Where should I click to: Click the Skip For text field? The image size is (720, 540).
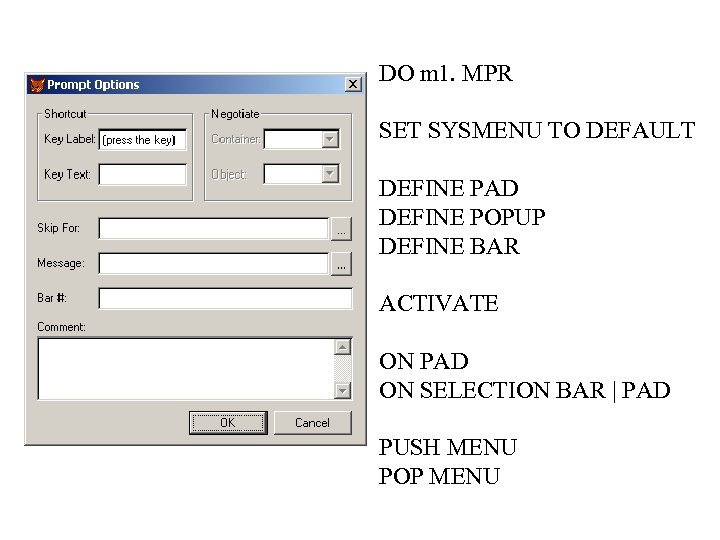click(214, 229)
